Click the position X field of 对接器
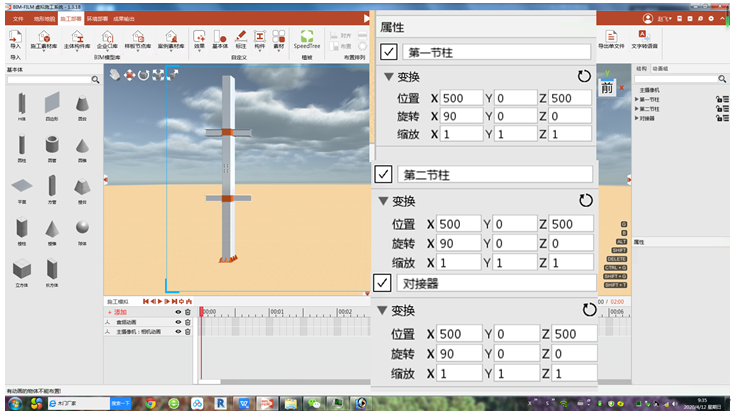This screenshot has height=412, width=731. (x=459, y=334)
